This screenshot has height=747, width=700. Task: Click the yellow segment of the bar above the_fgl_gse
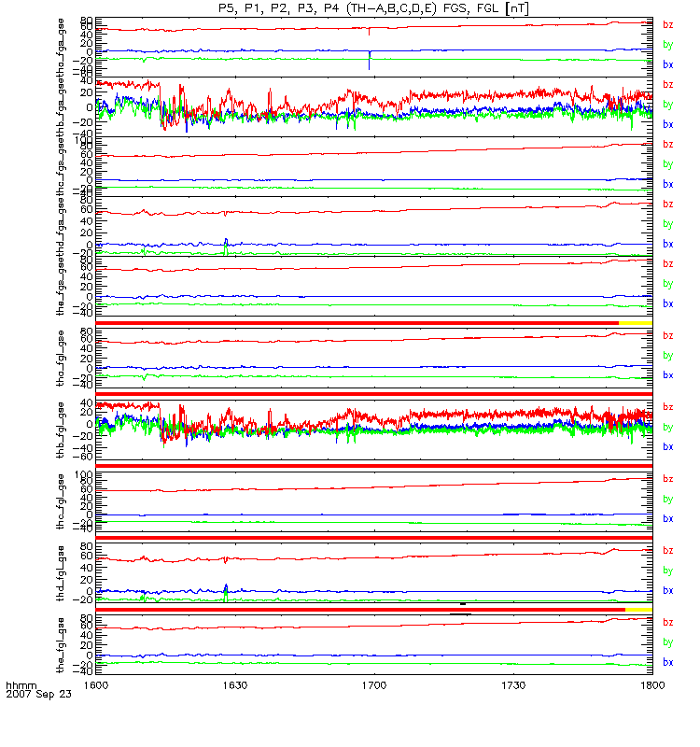pyautogui.click(x=639, y=610)
